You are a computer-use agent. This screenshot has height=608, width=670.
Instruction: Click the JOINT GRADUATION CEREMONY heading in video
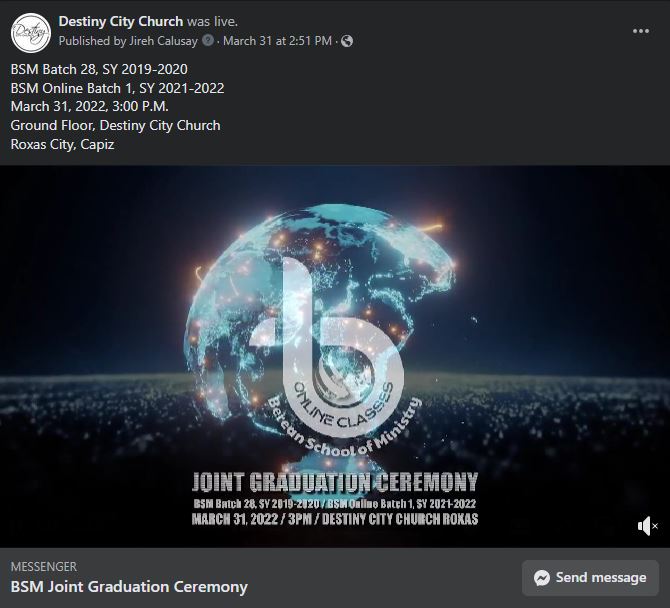335,482
